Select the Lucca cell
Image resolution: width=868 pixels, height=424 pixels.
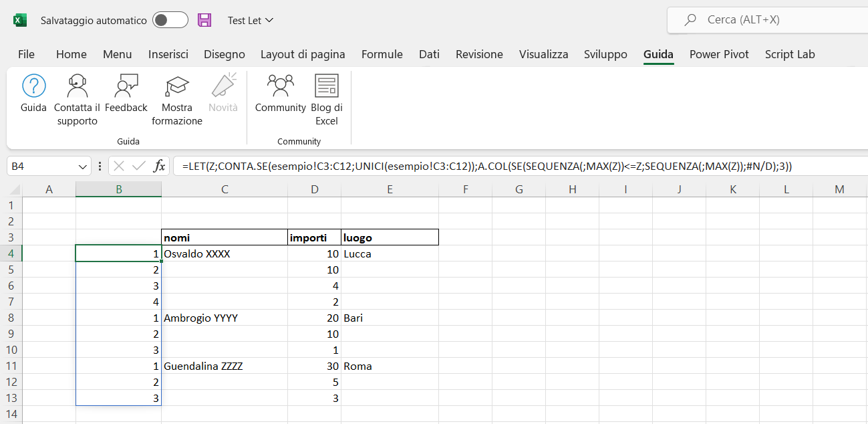(390, 253)
